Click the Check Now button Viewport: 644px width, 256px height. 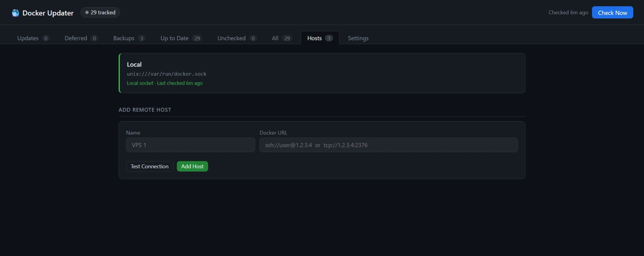[x=613, y=13]
